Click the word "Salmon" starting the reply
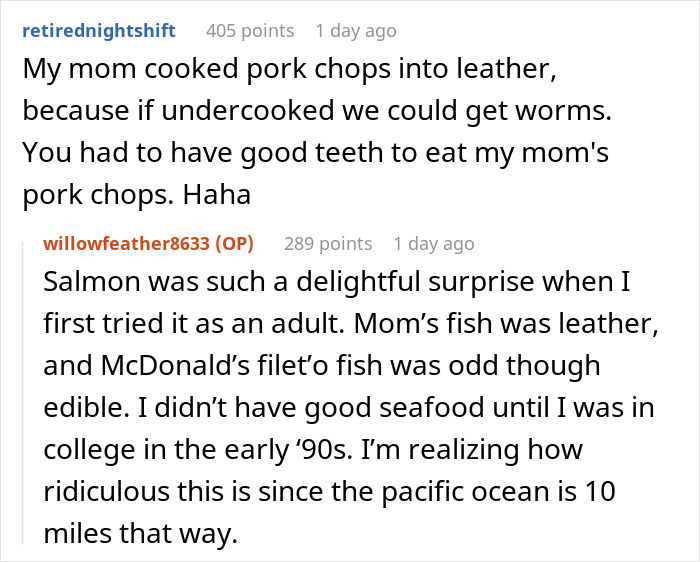The image size is (700, 562). [x=84, y=283]
